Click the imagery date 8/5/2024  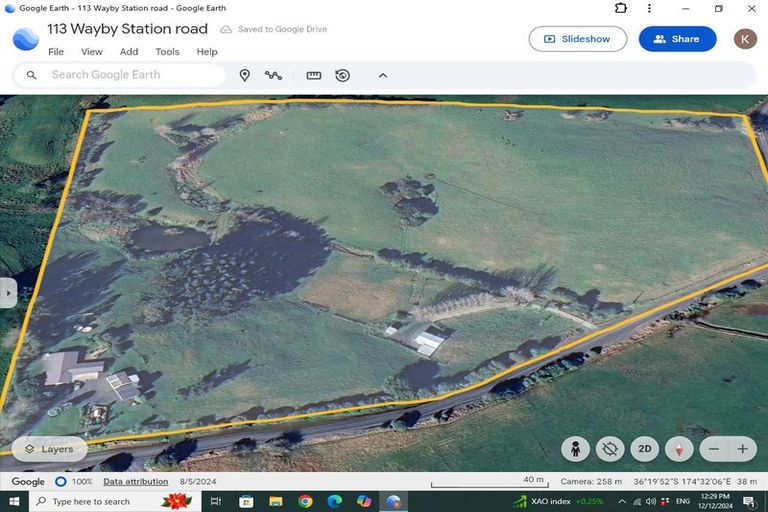[x=198, y=482]
